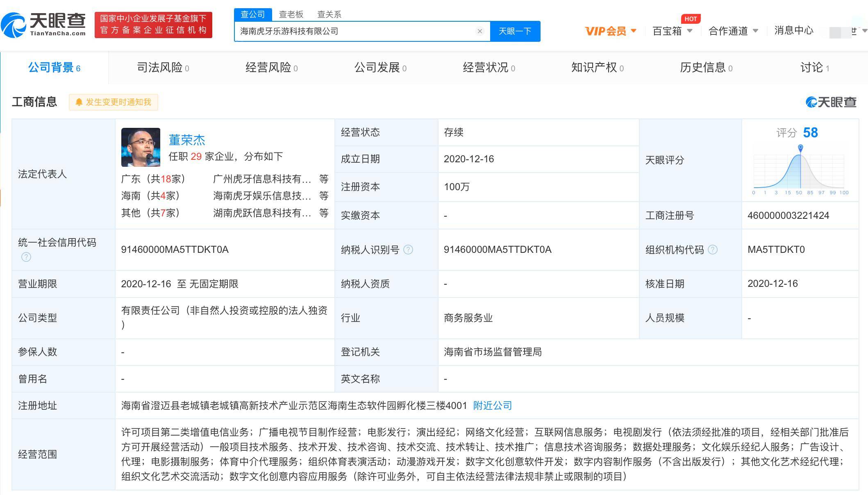The image size is (868, 495).
Task: Click the TianYanCha logo icon
Action: pos(13,25)
